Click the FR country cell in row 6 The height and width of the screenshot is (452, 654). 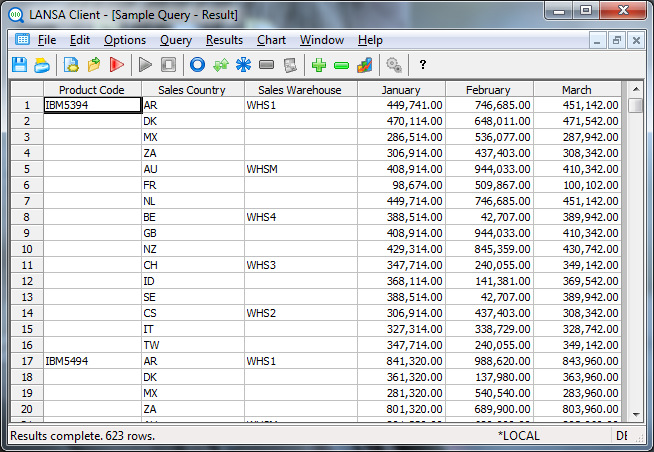[193, 185]
